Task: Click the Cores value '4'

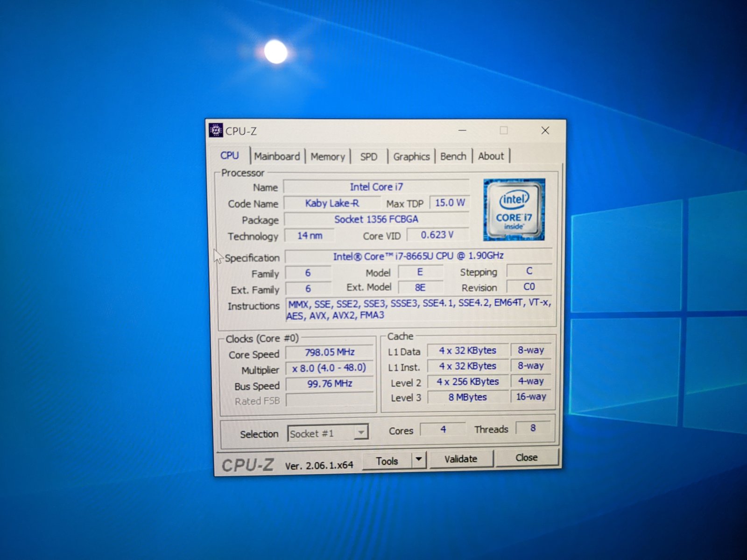Action: coord(443,429)
